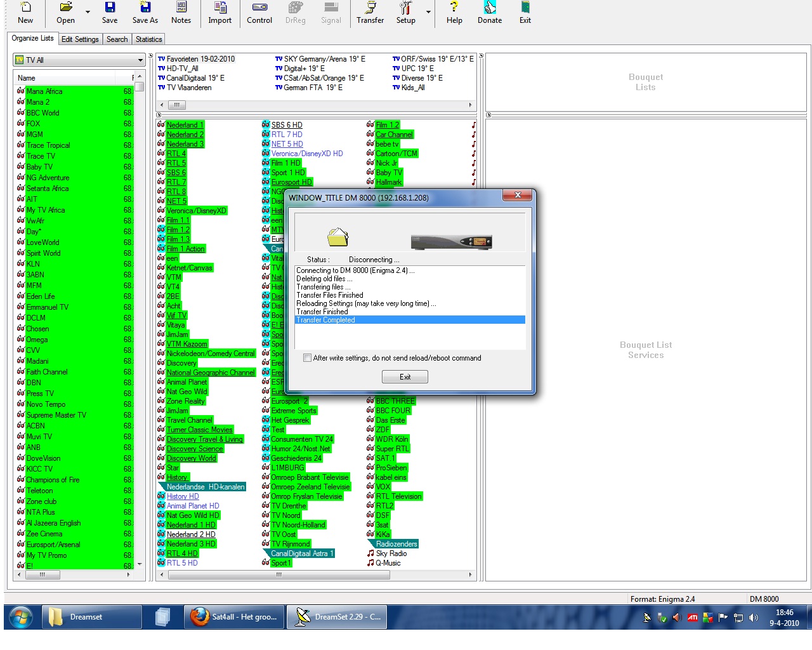Open the Statistics tab
Screen dimensions: 812x650
tap(148, 39)
